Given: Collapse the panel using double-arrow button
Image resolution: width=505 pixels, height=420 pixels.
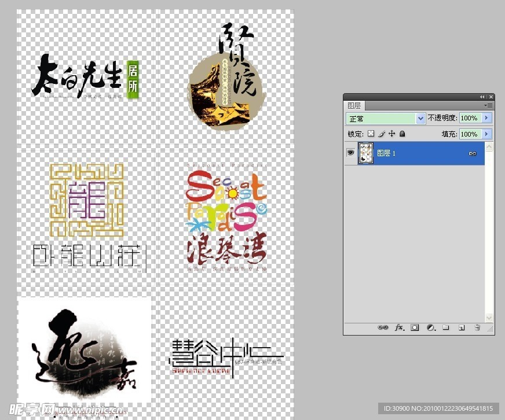Looking at the screenshot, I should click(482, 97).
